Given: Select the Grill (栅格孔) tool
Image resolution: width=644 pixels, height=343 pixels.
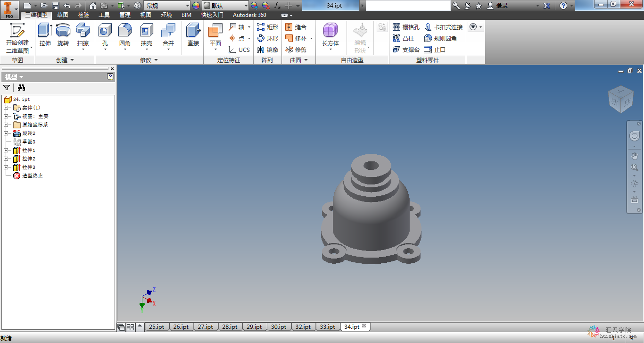Looking at the screenshot, I should click(x=406, y=27).
